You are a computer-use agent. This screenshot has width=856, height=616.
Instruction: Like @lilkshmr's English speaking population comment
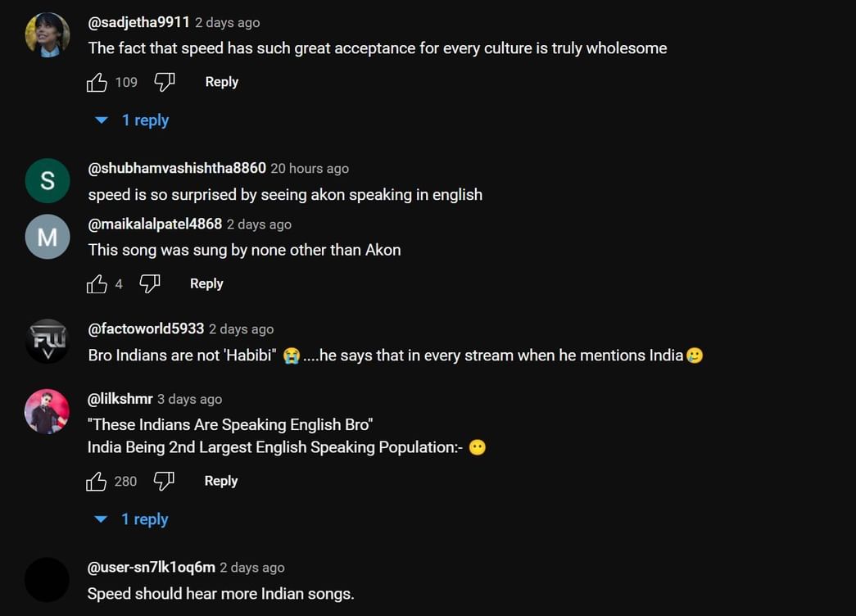point(97,481)
